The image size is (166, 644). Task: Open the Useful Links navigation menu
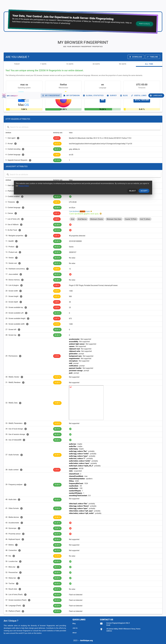(x=139, y=96)
